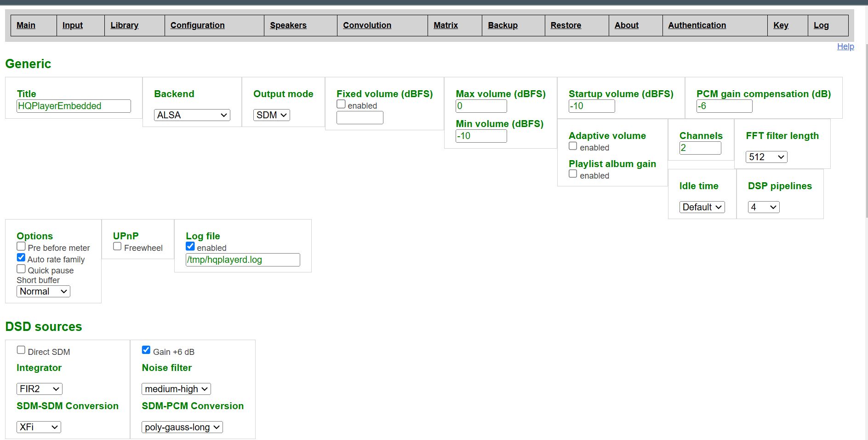This screenshot has width=868, height=440.
Task: Uncheck Auto rate family option
Action: click(21, 258)
